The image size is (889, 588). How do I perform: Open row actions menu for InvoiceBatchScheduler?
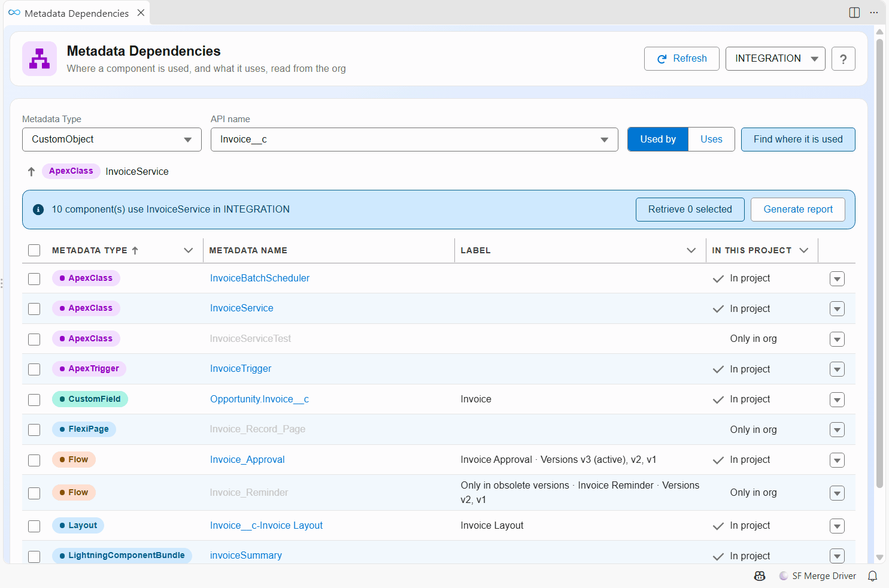(x=837, y=279)
